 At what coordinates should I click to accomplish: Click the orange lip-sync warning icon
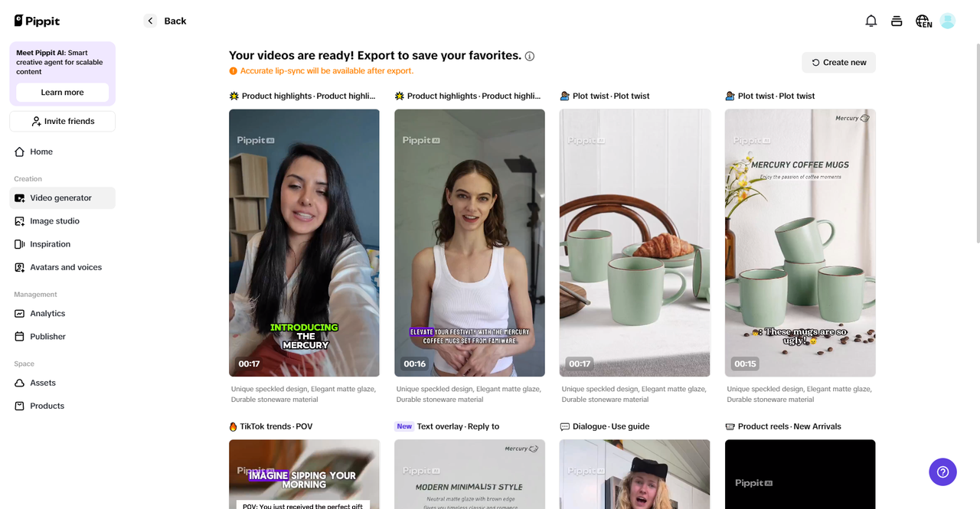pyautogui.click(x=234, y=71)
